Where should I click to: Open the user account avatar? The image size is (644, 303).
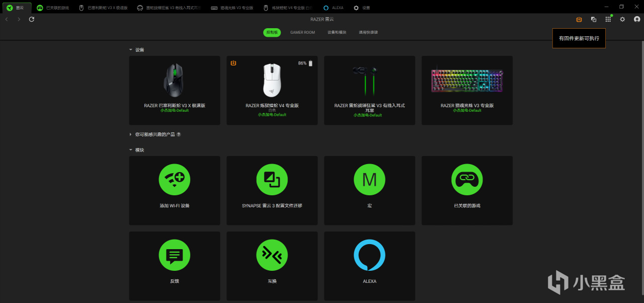tap(637, 19)
